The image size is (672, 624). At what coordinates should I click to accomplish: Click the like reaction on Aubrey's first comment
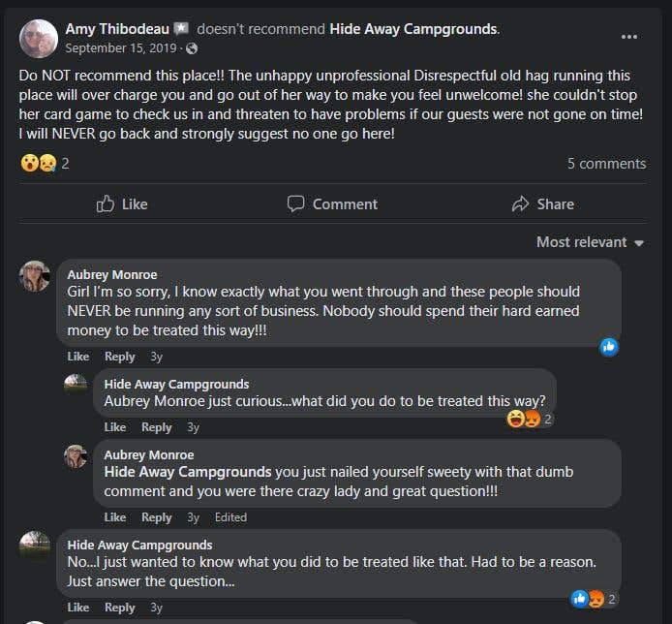pyautogui.click(x=609, y=346)
